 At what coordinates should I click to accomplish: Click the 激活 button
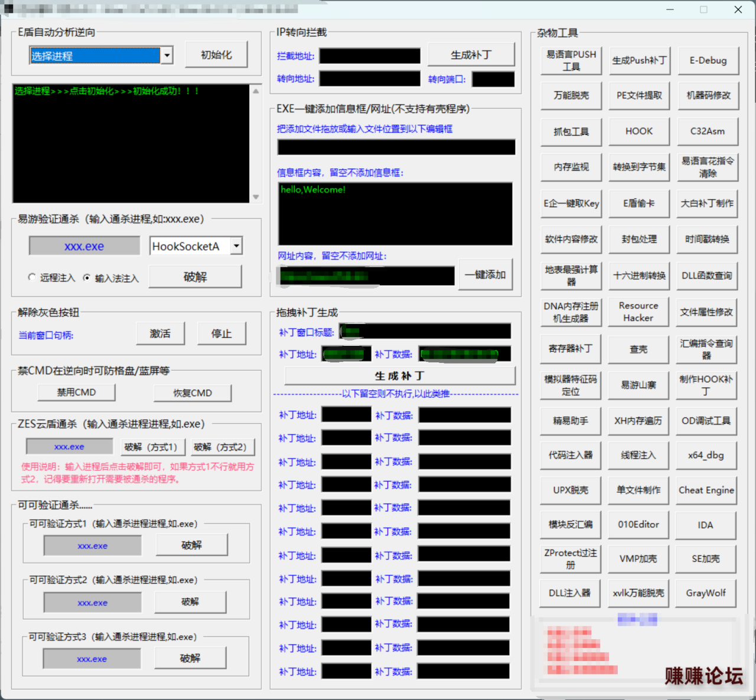coord(160,333)
